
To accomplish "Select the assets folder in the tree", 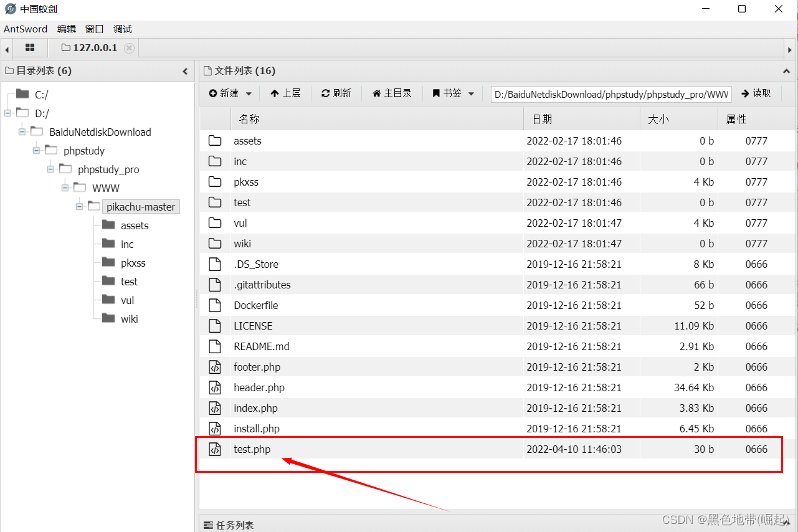I will pyautogui.click(x=135, y=226).
